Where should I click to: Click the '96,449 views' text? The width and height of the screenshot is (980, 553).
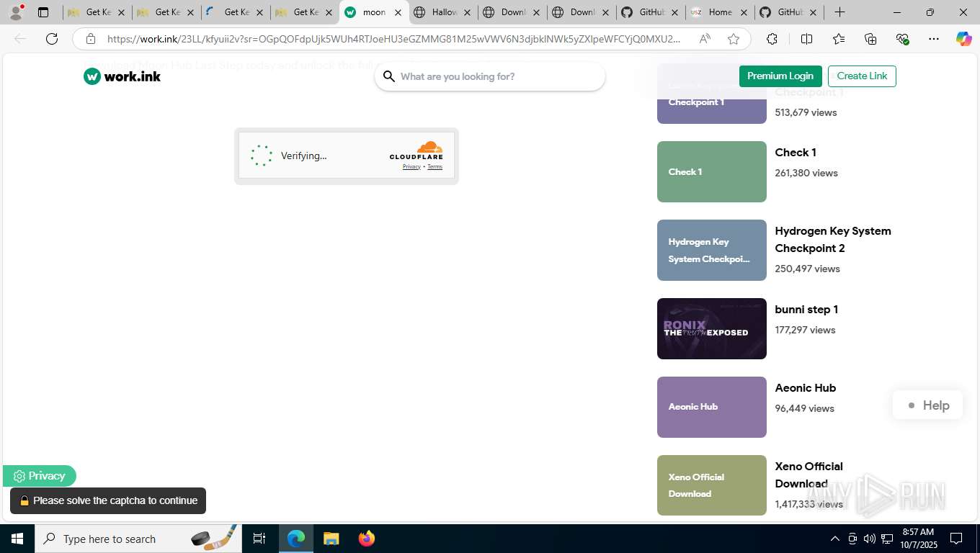tap(804, 408)
